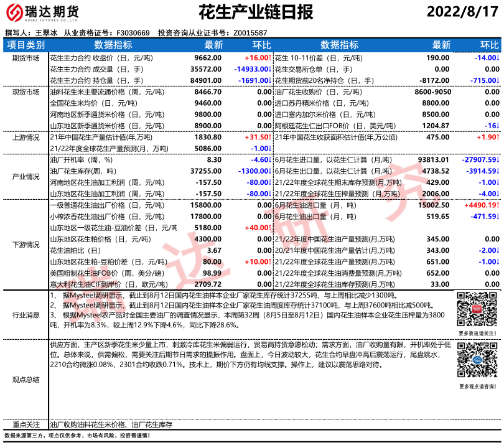Select the 项目类别 column header
Screen dimensions: 504x445
(26, 45)
